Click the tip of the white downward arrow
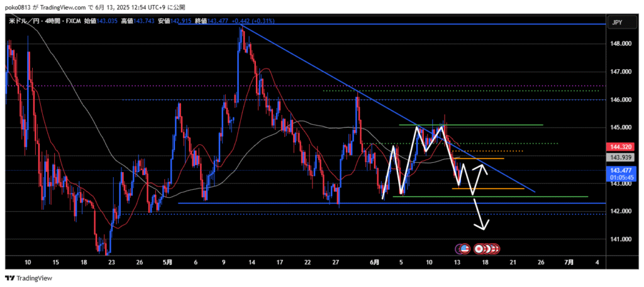The image size is (644, 287). [484, 229]
